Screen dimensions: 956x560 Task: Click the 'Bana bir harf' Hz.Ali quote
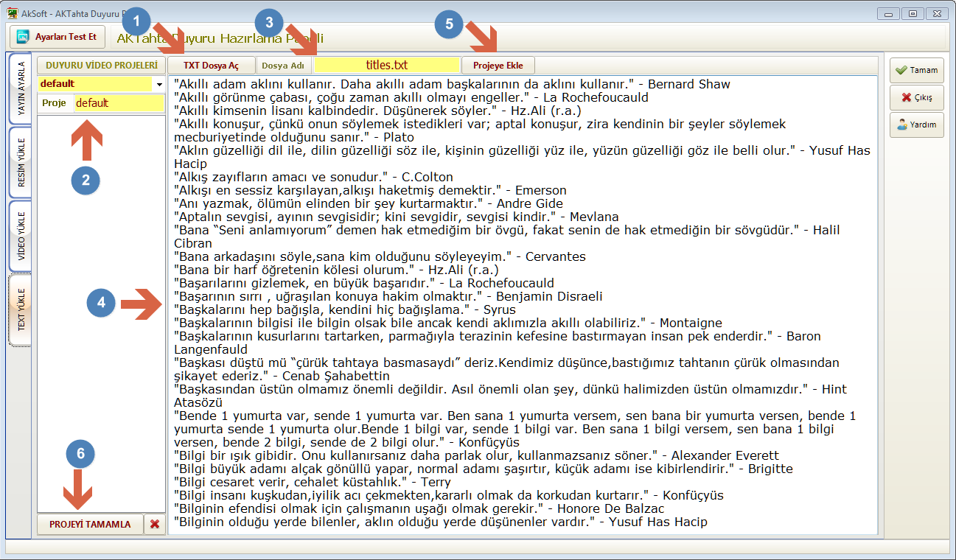(335, 270)
